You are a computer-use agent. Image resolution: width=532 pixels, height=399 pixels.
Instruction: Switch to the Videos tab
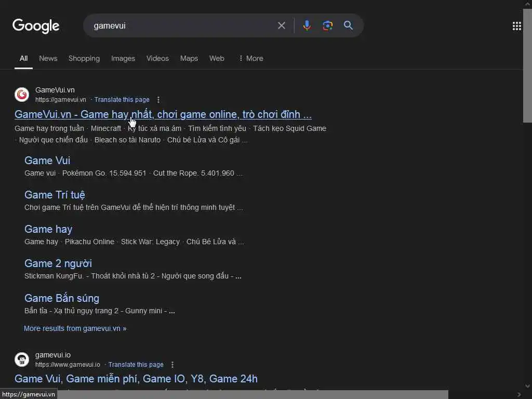[157, 58]
